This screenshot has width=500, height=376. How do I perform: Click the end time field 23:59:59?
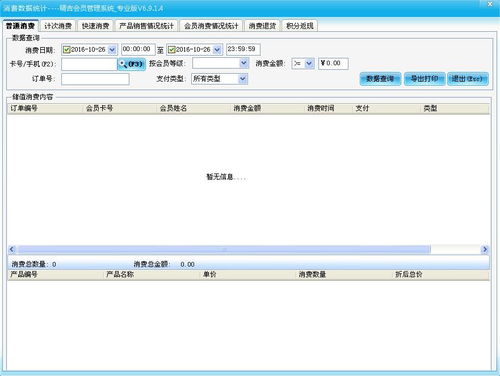(243, 49)
